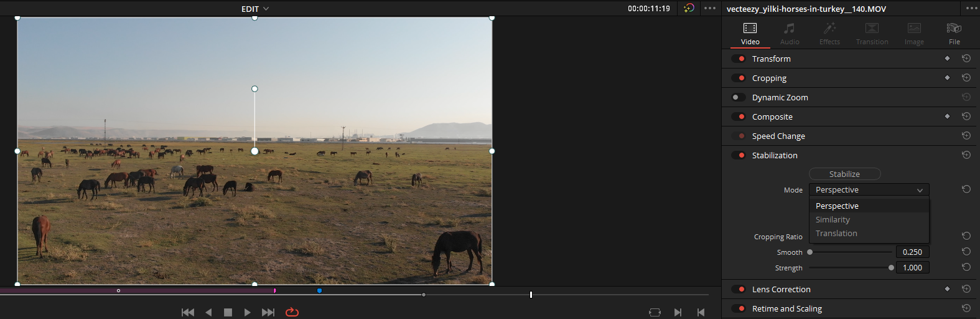Image resolution: width=980 pixels, height=319 pixels.
Task: Toggle the Lens Correction switch
Action: pyautogui.click(x=739, y=289)
